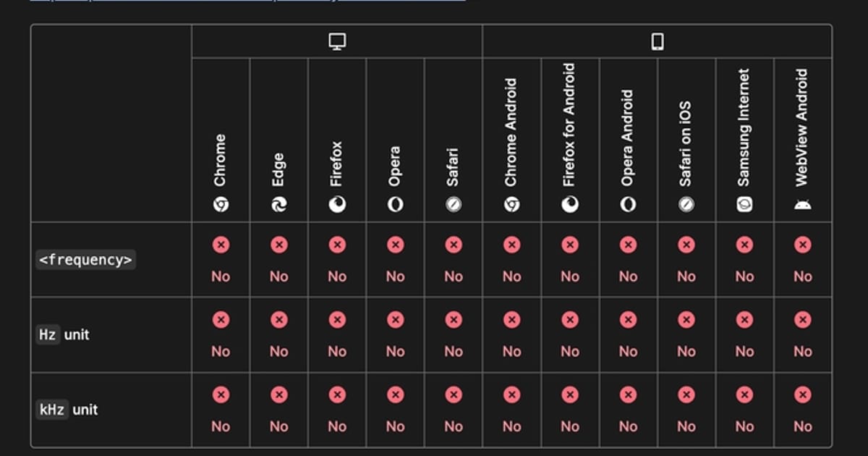The width and height of the screenshot is (868, 456).
Task: Select the Safari browser icon
Action: tap(454, 204)
